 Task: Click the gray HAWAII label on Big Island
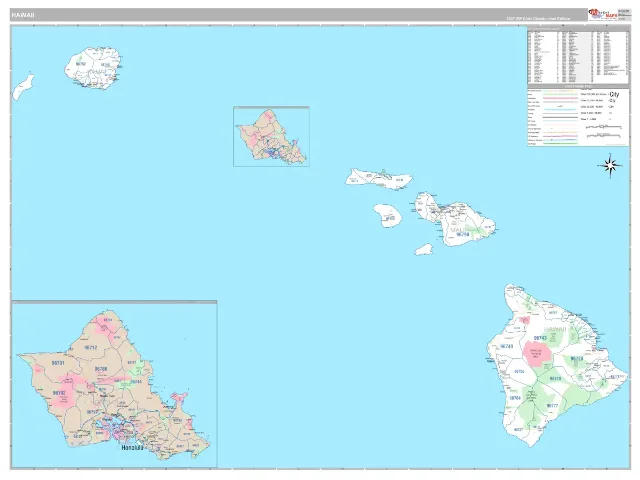556,330
